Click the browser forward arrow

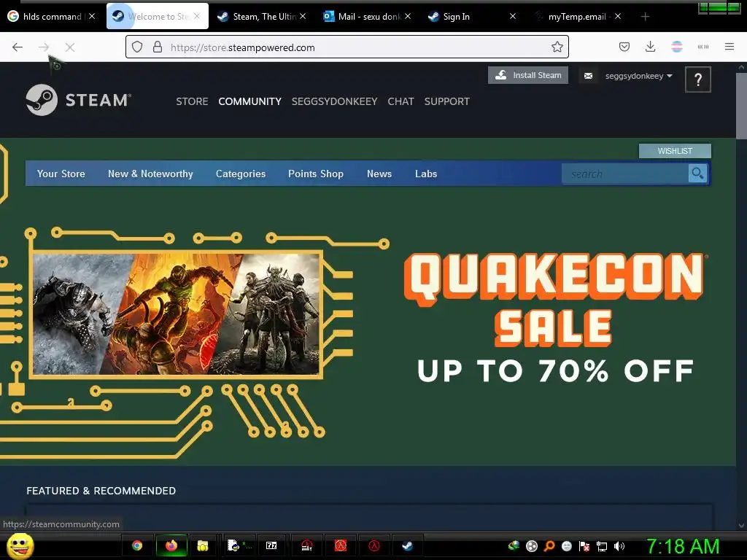pyautogui.click(x=44, y=47)
